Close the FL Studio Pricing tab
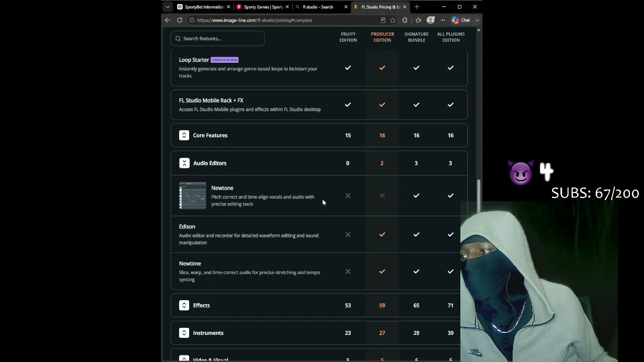This screenshot has width=644, height=362. [405, 7]
